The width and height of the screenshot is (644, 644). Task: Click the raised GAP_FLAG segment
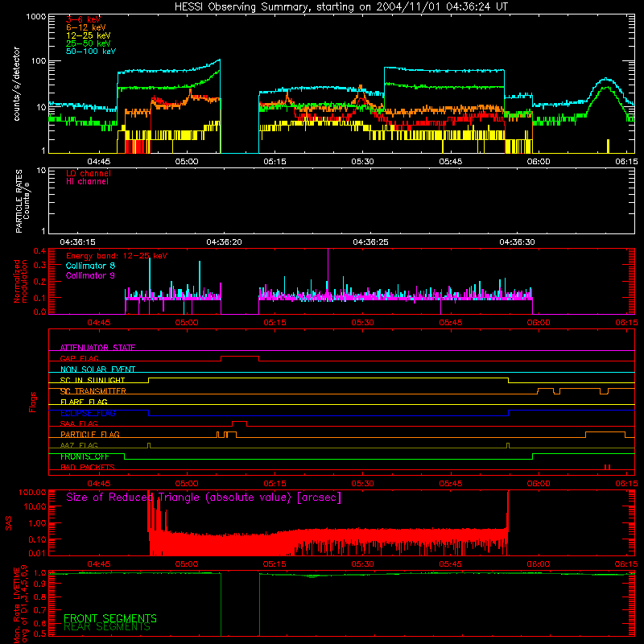[x=240, y=357]
